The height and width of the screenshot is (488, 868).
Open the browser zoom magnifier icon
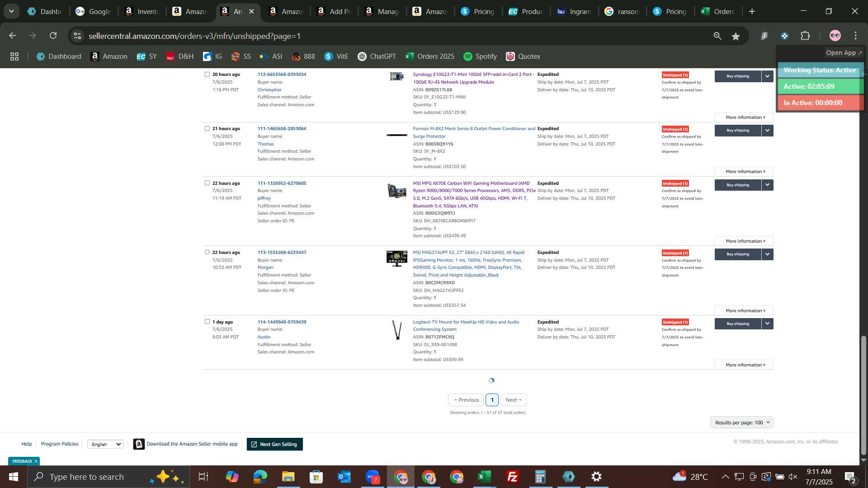click(x=717, y=36)
